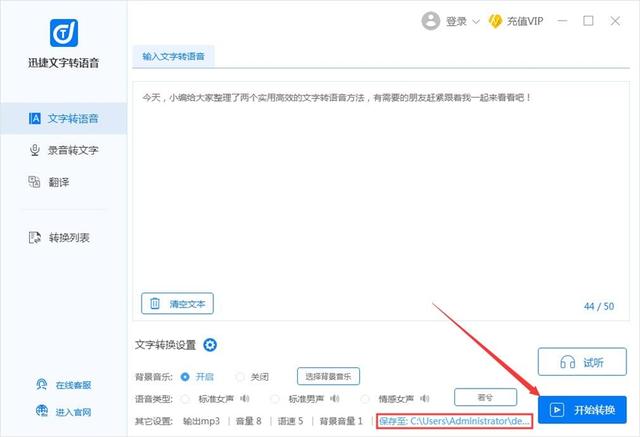Open text conversion settings gear icon
Image resolution: width=640 pixels, height=437 pixels.
(210, 345)
